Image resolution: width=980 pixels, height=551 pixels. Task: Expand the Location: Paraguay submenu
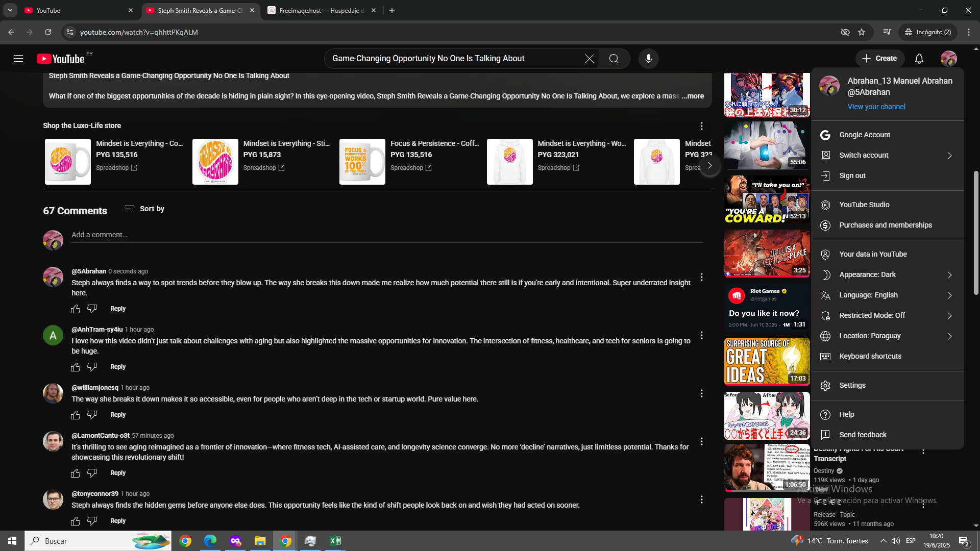click(887, 336)
